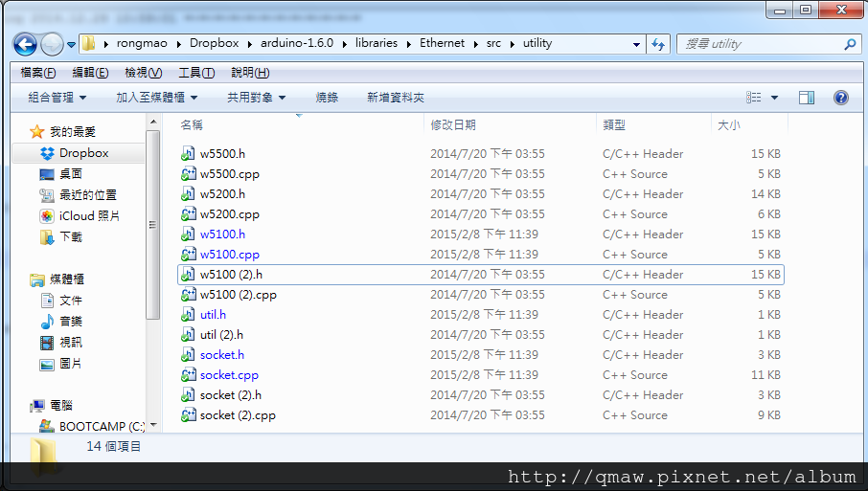Click navigation pane scroll down arrow

[153, 425]
